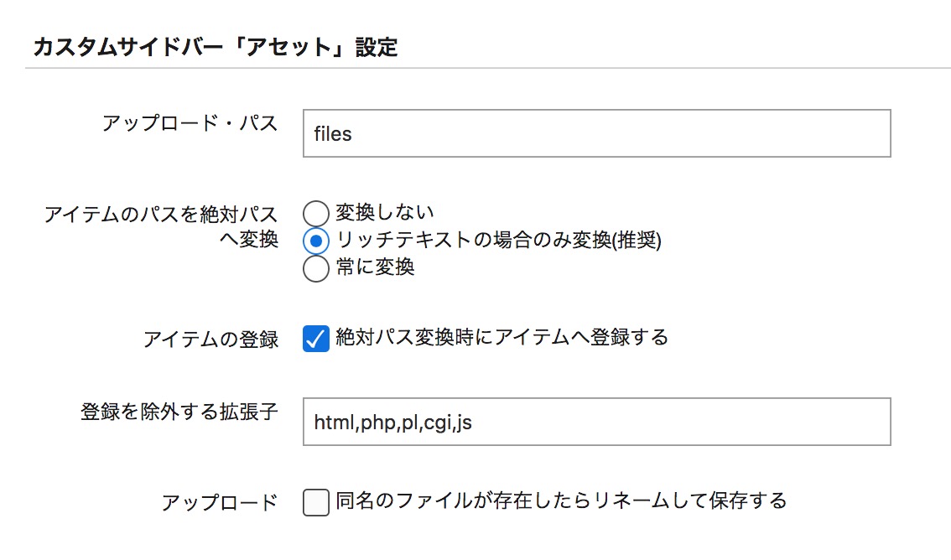Click the 登録を除外する拡張子 field label
The image size is (951, 560).
coord(179,412)
